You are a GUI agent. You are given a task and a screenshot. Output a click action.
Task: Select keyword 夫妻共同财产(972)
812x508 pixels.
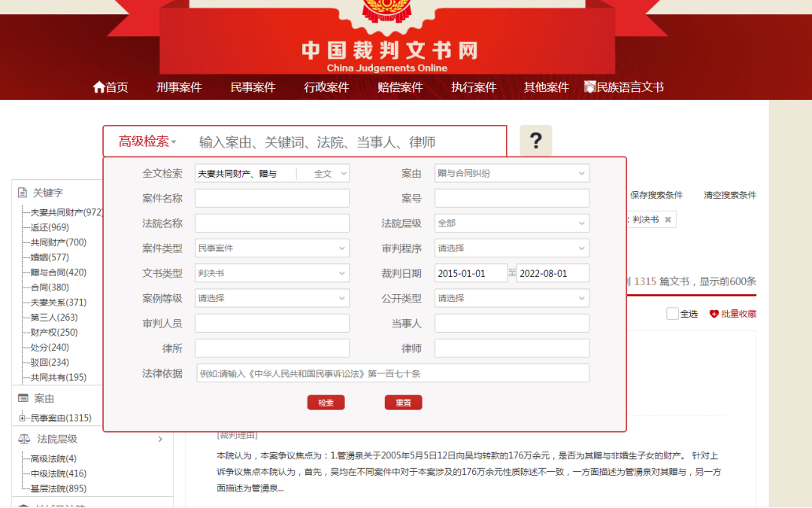(x=66, y=212)
